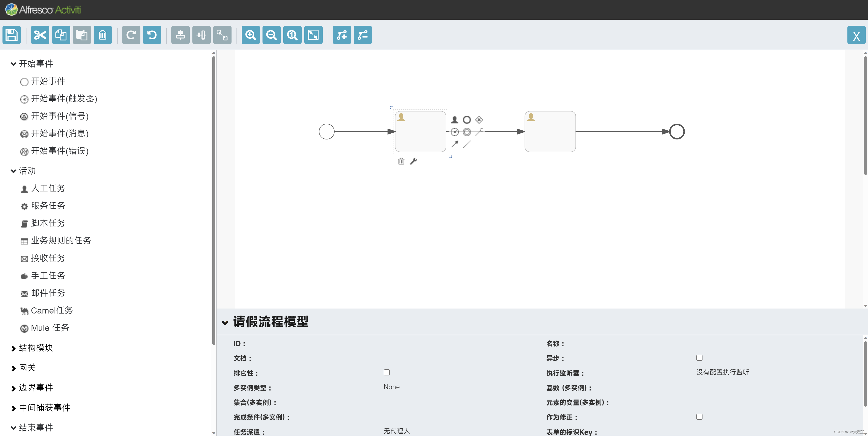Click the Cut scissors toolbar icon
868x436 pixels.
point(40,35)
